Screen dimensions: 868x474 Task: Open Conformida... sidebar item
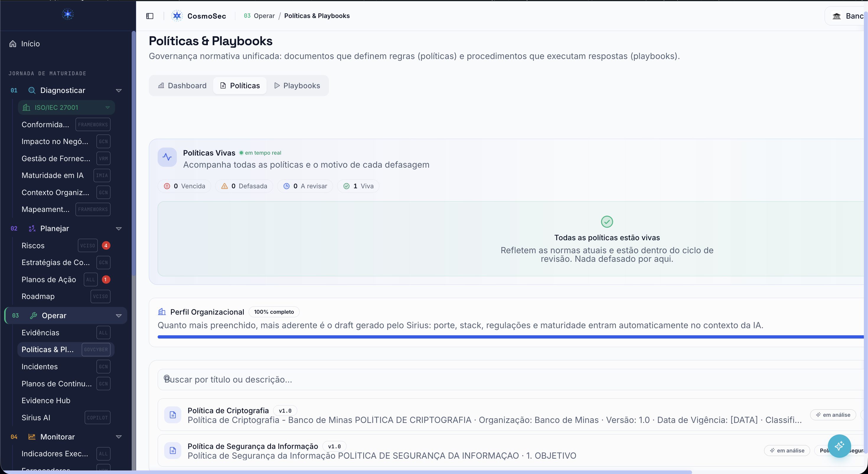(66, 125)
